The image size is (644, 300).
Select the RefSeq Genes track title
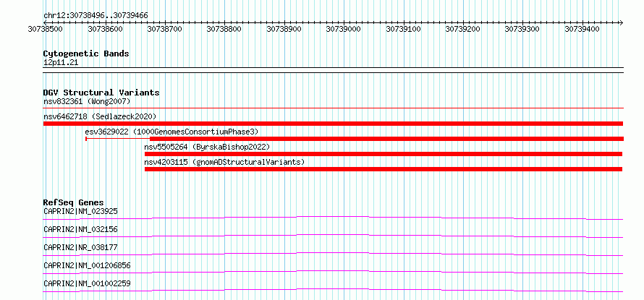74,202
